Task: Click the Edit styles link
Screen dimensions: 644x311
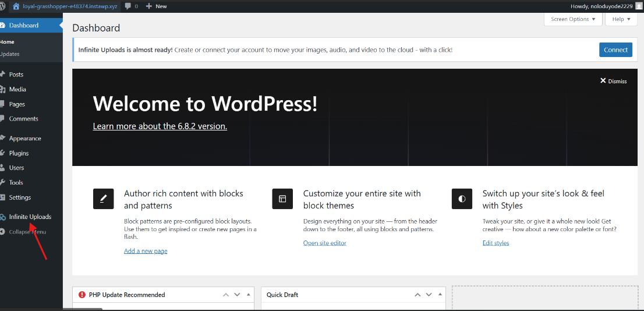Action: pyautogui.click(x=496, y=243)
